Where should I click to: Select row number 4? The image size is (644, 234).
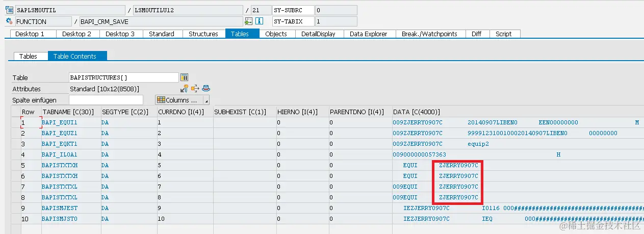pos(30,154)
